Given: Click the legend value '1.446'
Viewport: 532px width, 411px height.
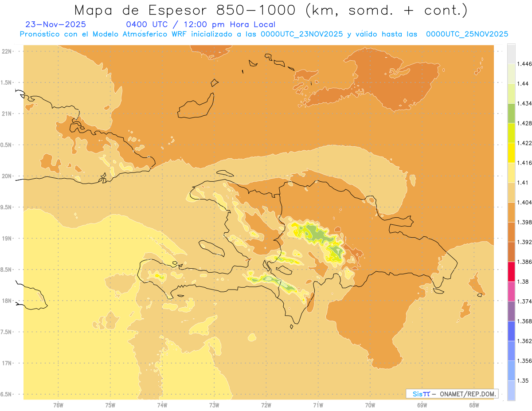Looking at the screenshot, I should (x=524, y=64).
